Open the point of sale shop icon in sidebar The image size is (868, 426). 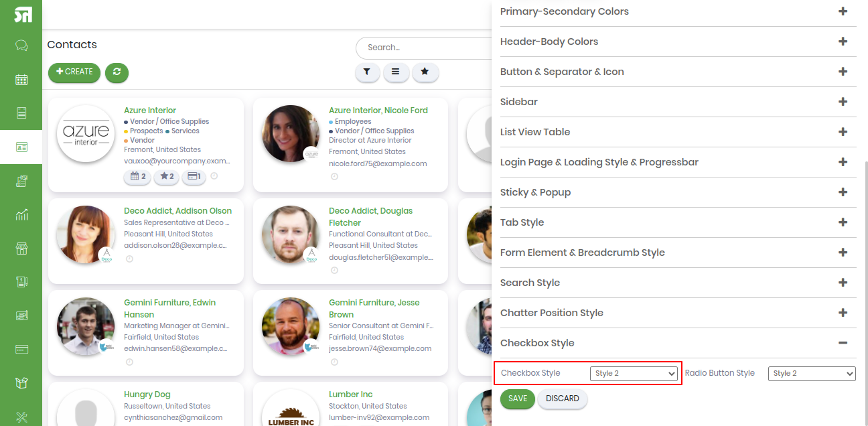click(21, 249)
